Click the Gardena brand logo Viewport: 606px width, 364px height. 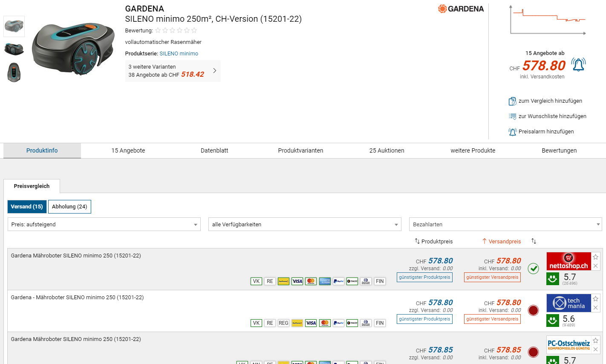(461, 9)
